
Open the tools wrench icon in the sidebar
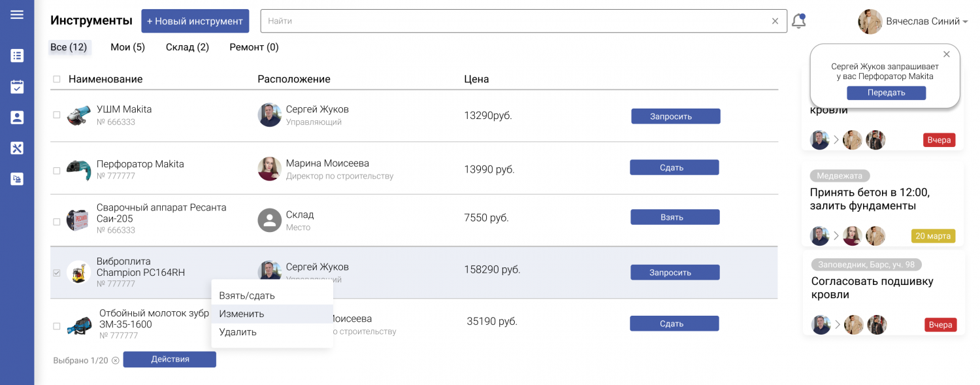coord(17,148)
